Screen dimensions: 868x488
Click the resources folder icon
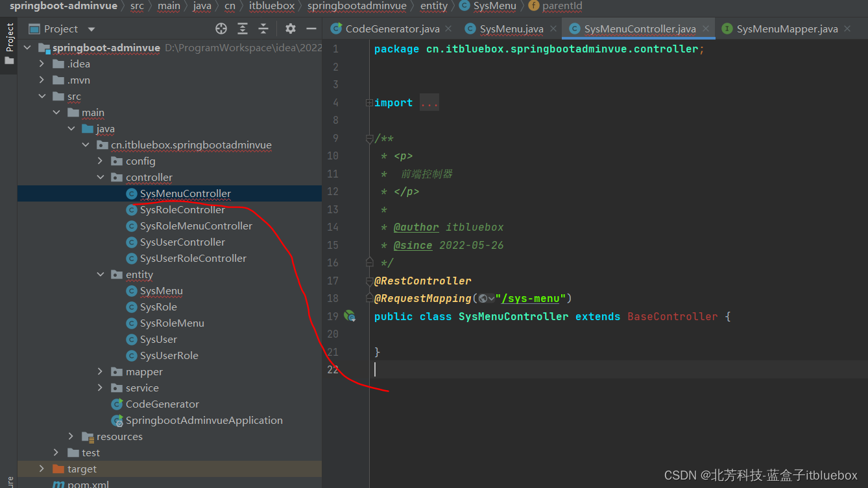point(87,436)
